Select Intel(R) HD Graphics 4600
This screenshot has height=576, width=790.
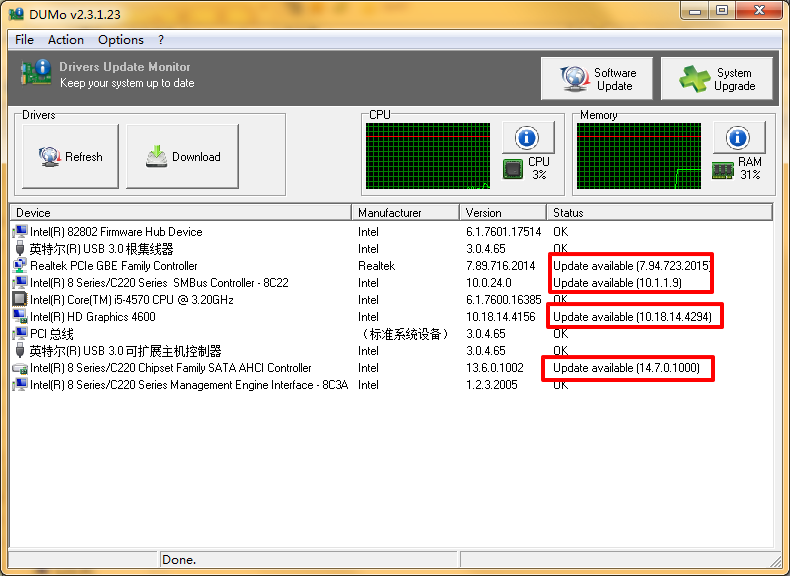click(x=93, y=317)
